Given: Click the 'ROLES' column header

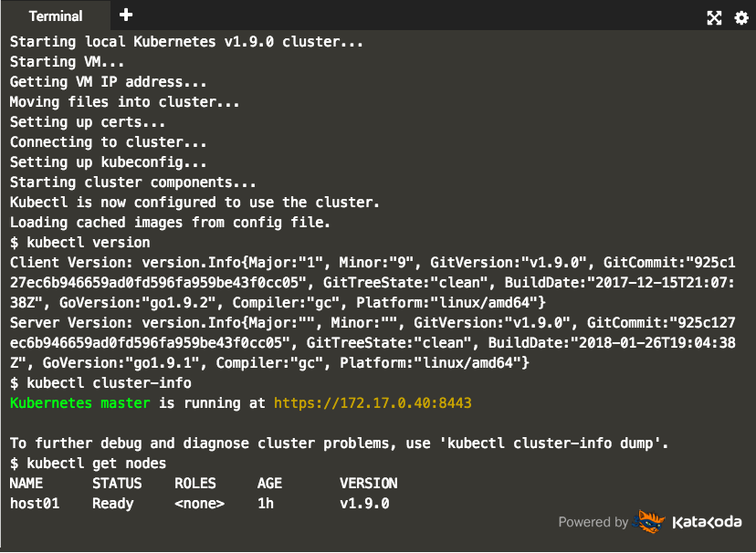Looking at the screenshot, I should point(195,483).
